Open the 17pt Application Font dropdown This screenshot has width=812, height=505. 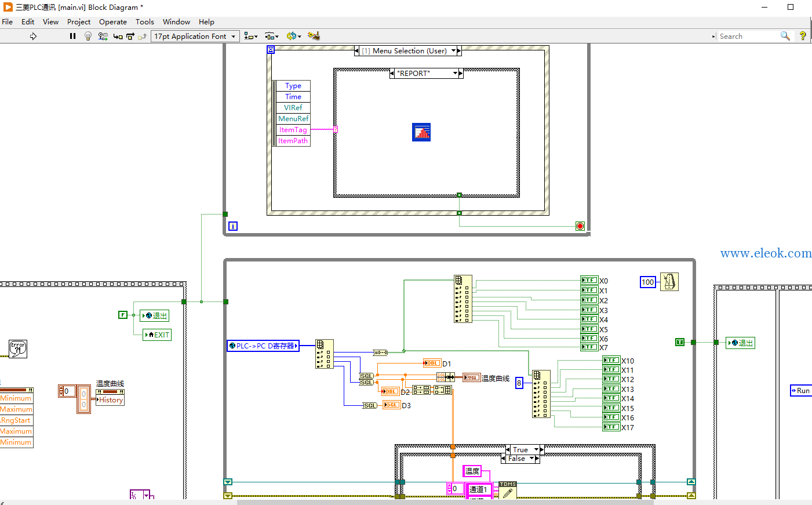[195, 36]
